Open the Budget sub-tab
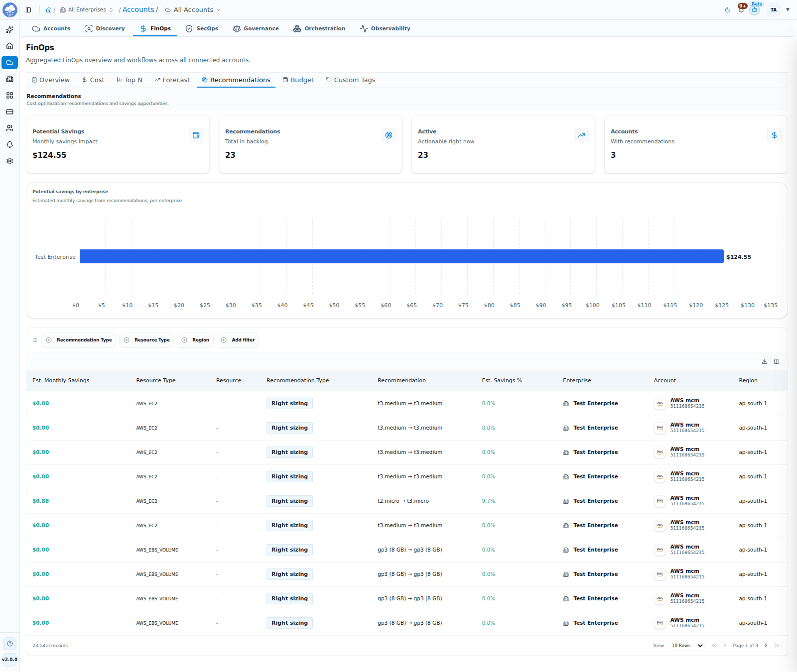The height and width of the screenshot is (672, 797). 298,80
